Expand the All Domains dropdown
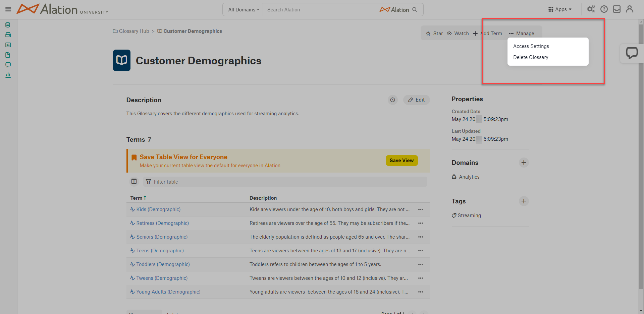The width and height of the screenshot is (644, 314). click(244, 10)
